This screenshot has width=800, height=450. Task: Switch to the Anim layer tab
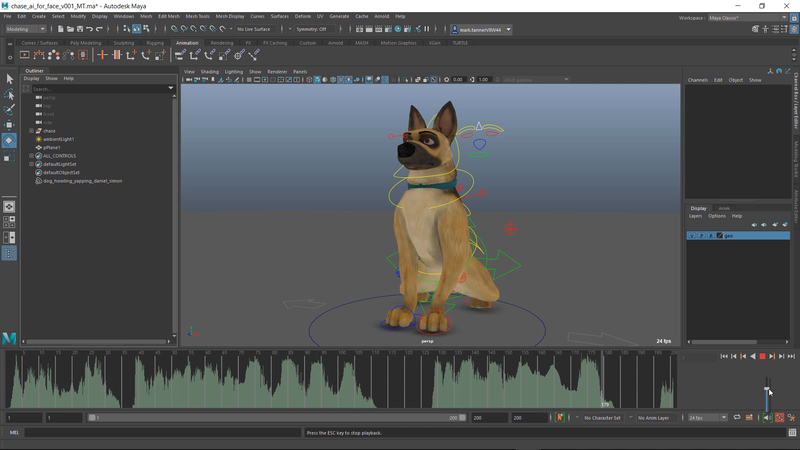pos(724,208)
